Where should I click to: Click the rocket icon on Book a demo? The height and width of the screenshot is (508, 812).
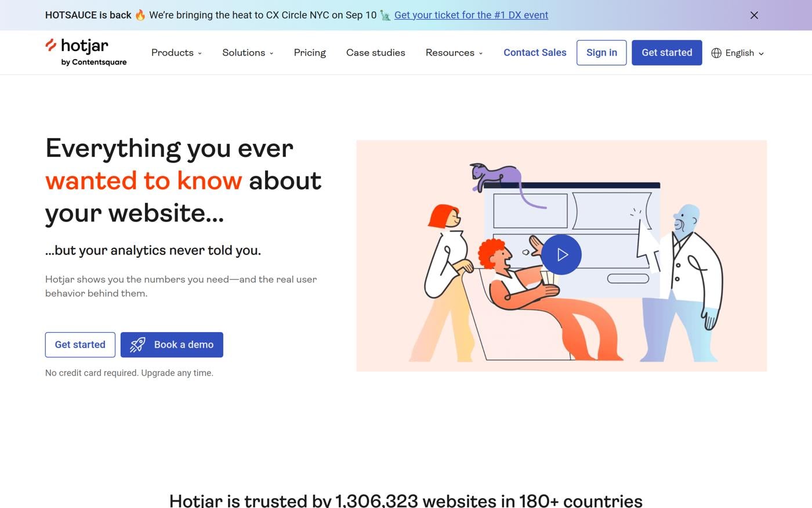(137, 344)
